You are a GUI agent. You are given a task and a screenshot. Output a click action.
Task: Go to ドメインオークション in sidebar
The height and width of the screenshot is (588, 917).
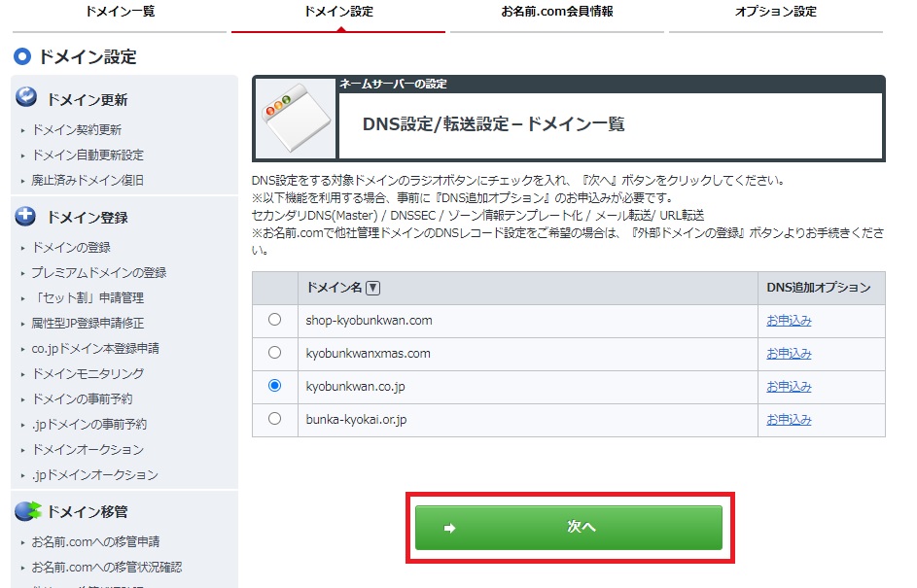coord(88,450)
